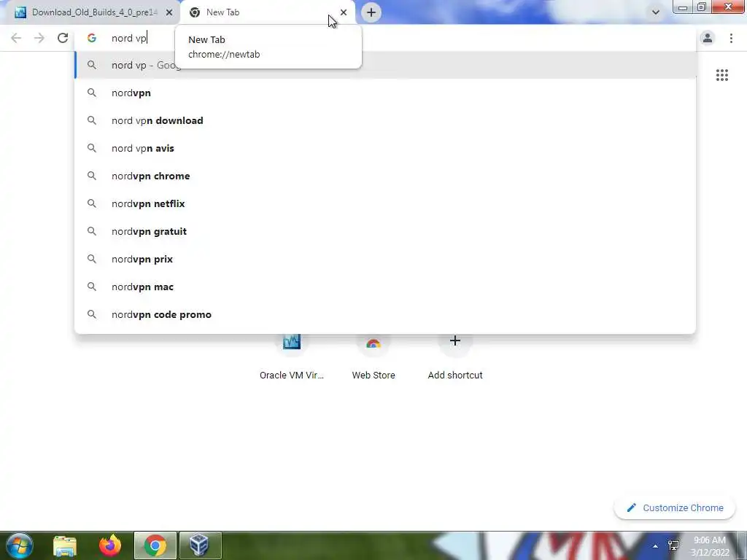Click the Customize Chrome button
The height and width of the screenshot is (560, 747).
675,507
